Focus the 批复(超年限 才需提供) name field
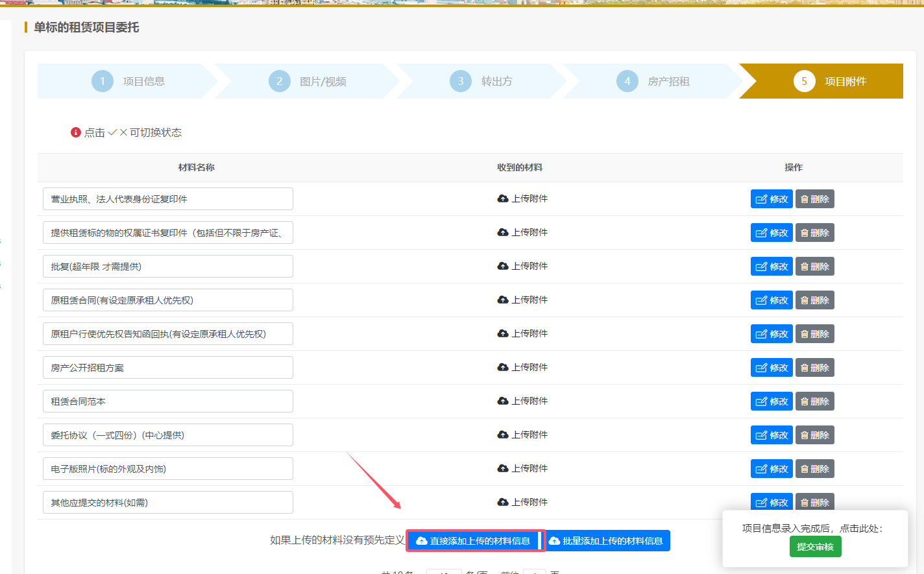 click(168, 267)
